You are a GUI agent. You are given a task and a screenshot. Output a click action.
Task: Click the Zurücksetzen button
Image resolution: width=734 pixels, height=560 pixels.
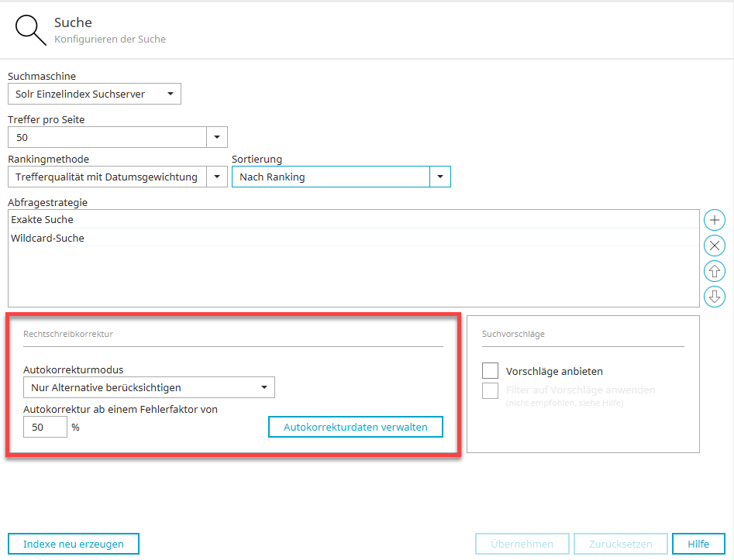coord(620,544)
